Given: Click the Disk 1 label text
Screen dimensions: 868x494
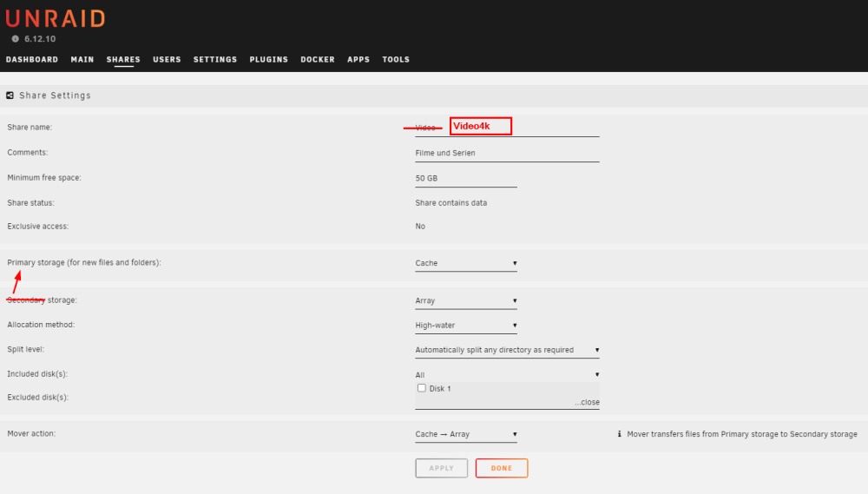Looking at the screenshot, I should pyautogui.click(x=440, y=389).
